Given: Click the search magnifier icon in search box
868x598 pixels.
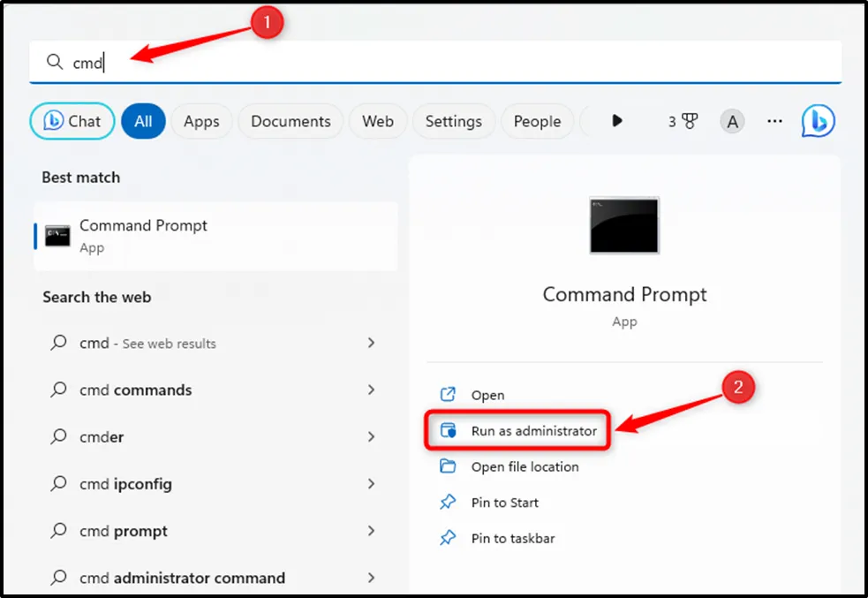Looking at the screenshot, I should (x=55, y=63).
